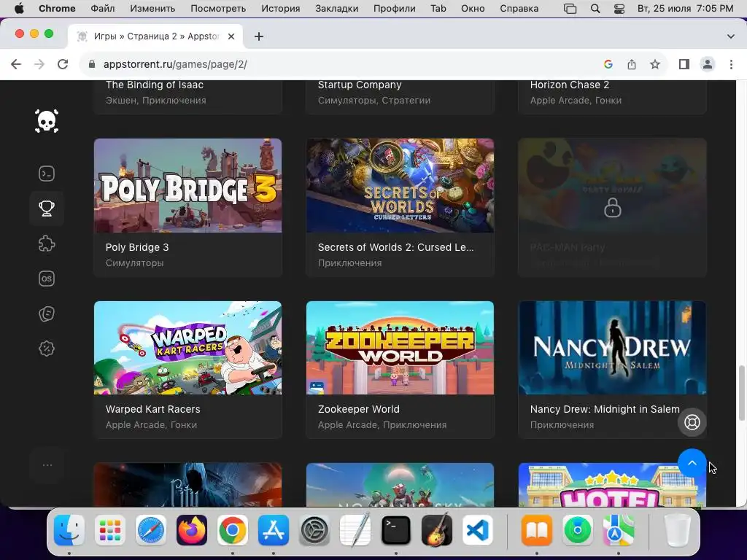Click the date and time in menu bar
The height and width of the screenshot is (560, 747).
(685, 9)
